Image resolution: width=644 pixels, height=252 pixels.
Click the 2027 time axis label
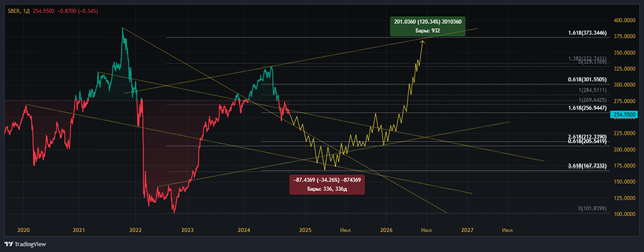(x=468, y=230)
